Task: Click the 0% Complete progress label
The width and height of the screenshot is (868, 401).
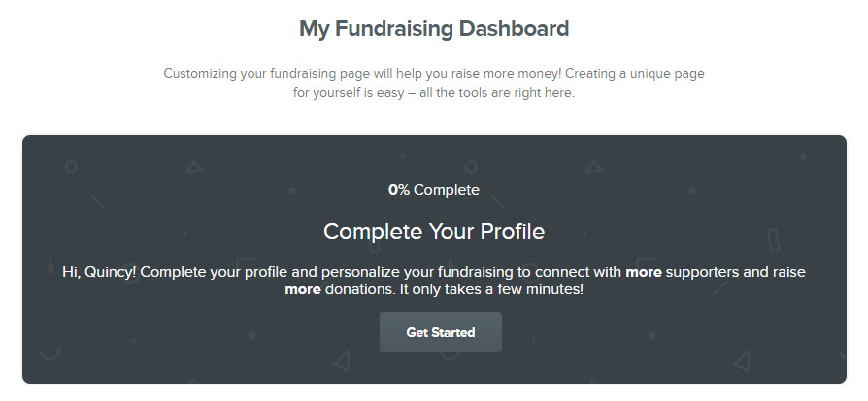Action: [434, 190]
